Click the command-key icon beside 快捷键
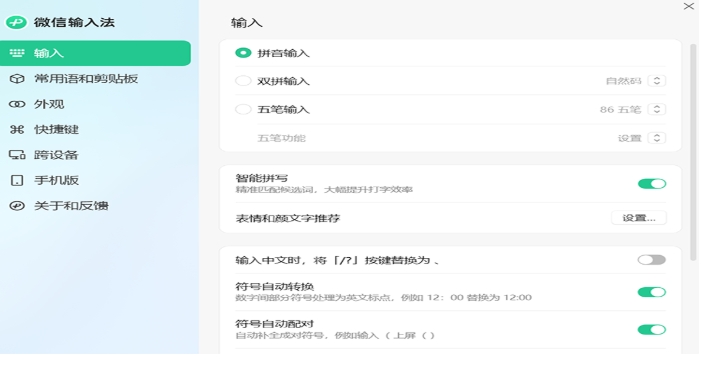 point(17,129)
